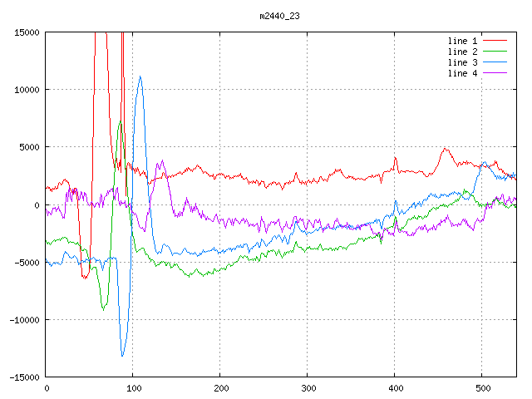Click the 10000 y-axis label

27,90
